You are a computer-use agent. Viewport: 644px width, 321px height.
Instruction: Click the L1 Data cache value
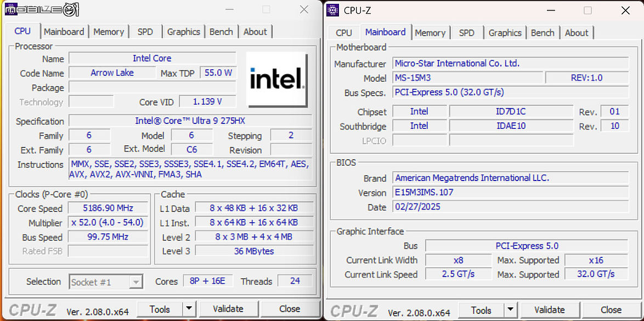click(x=254, y=208)
